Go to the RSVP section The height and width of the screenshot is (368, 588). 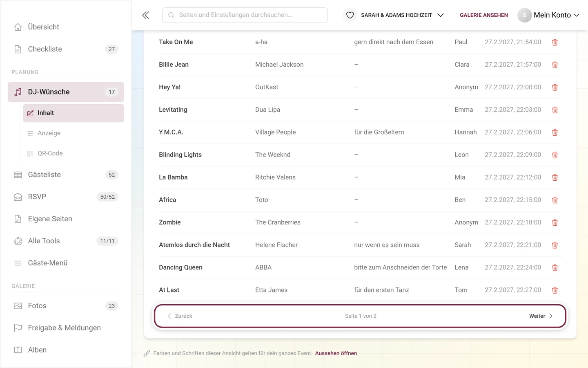tap(66, 197)
